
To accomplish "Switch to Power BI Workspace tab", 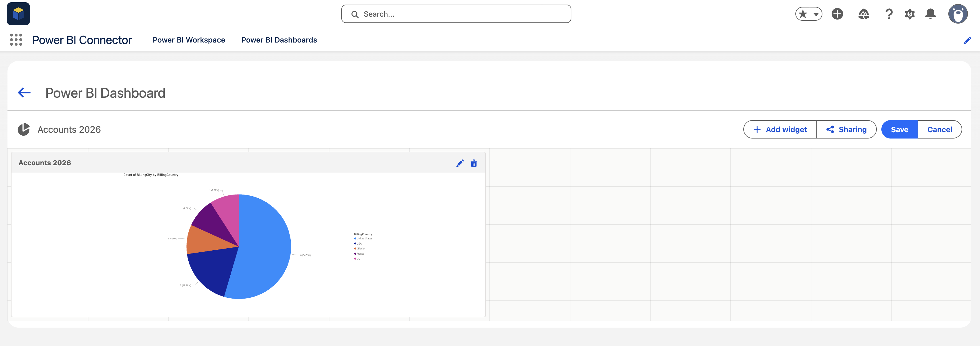I will pyautogui.click(x=189, y=40).
